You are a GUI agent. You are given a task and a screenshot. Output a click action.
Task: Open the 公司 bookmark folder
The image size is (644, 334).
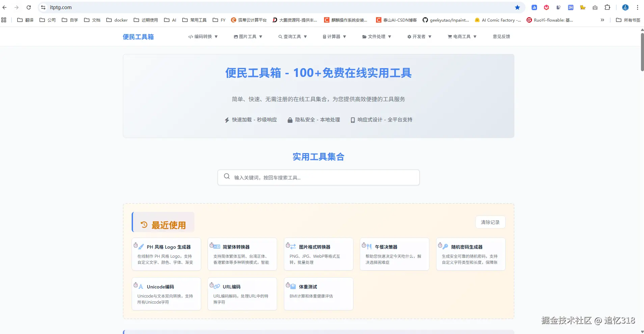(x=48, y=20)
